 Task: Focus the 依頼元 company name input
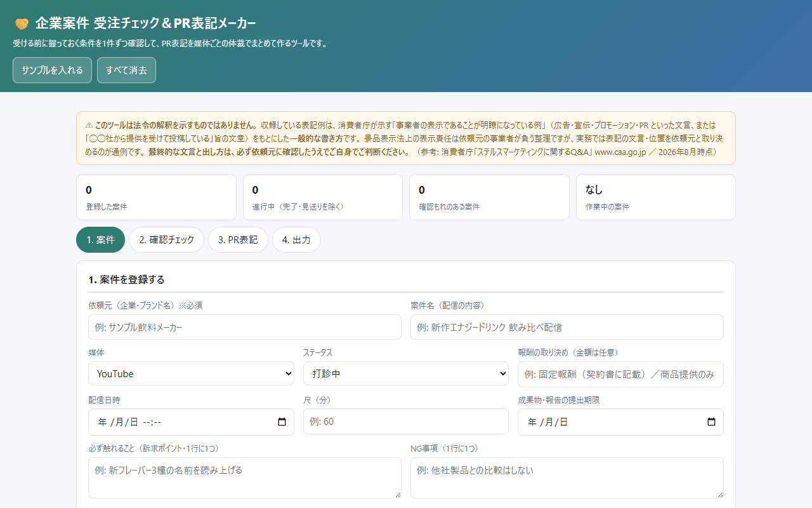(x=245, y=327)
